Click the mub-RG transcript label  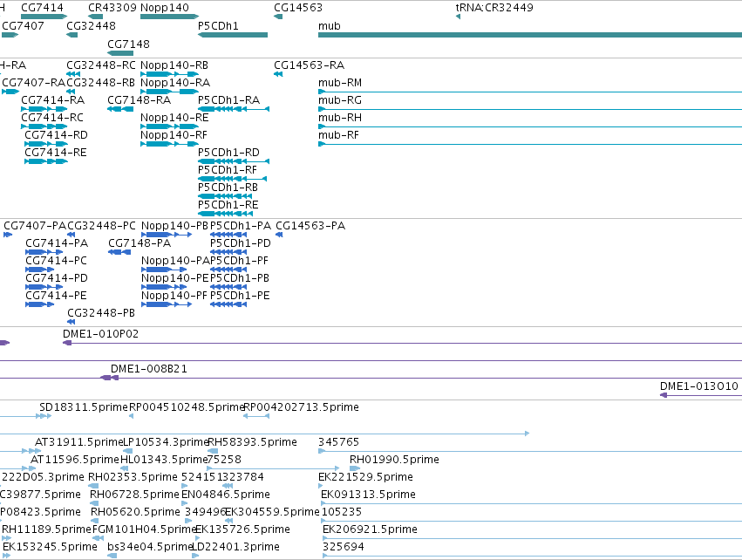[340, 100]
